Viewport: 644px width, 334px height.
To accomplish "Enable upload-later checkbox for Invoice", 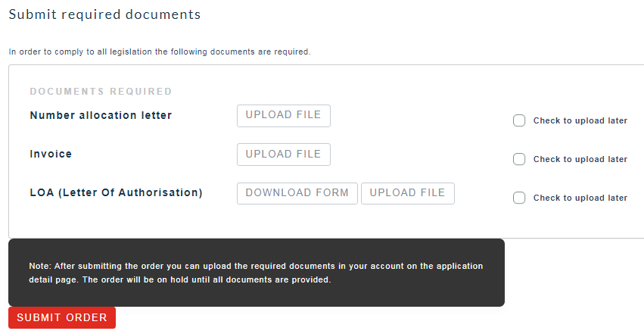I will pyautogui.click(x=519, y=159).
